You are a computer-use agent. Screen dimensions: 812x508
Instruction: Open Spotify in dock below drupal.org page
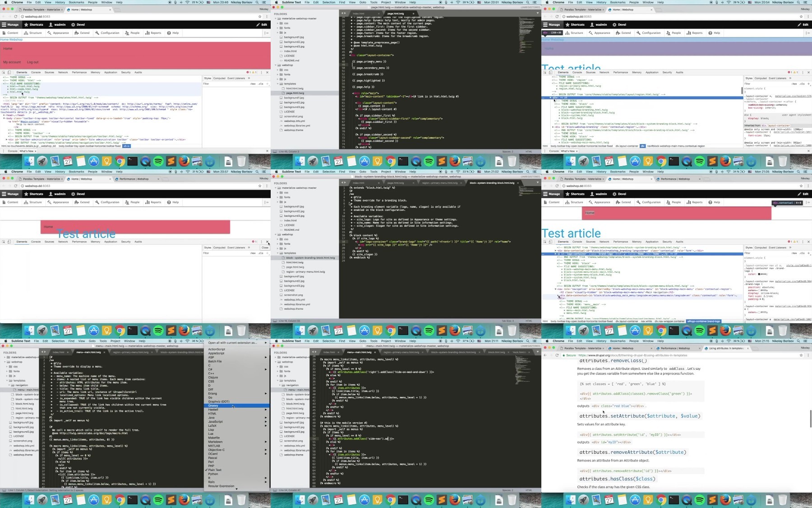coord(700,499)
